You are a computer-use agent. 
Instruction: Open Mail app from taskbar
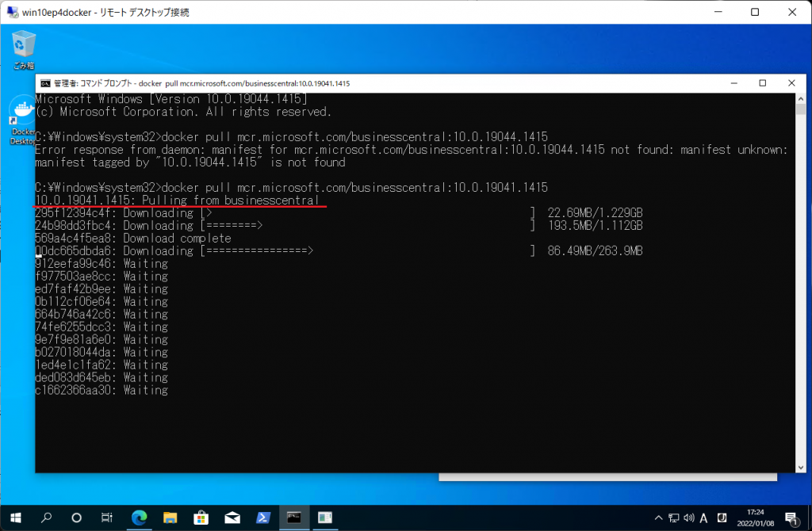[x=232, y=518]
